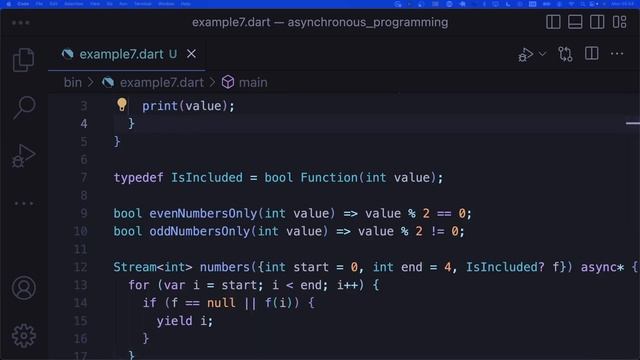Select the example7.dart editor tab

(127, 54)
